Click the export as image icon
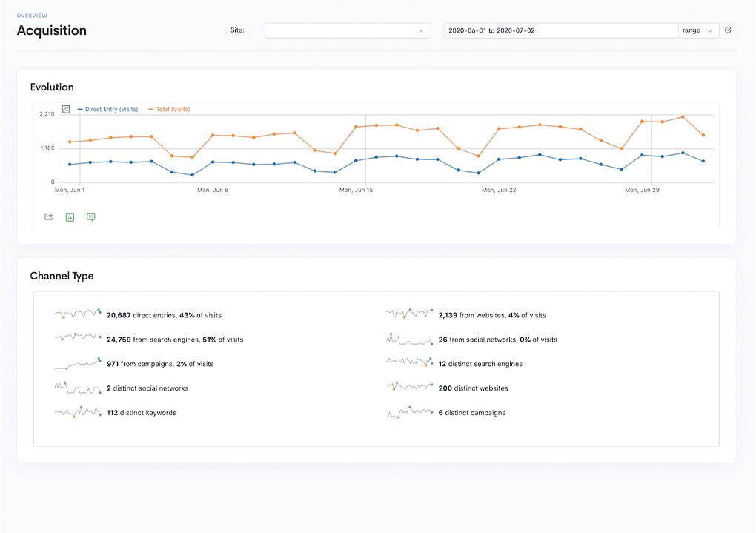Image resolution: width=756 pixels, height=533 pixels. (70, 217)
